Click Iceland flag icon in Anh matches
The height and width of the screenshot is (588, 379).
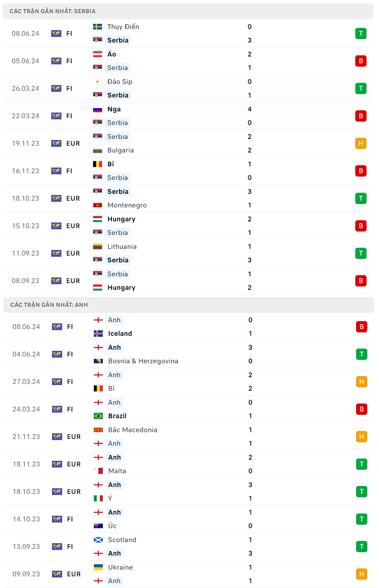(x=98, y=334)
